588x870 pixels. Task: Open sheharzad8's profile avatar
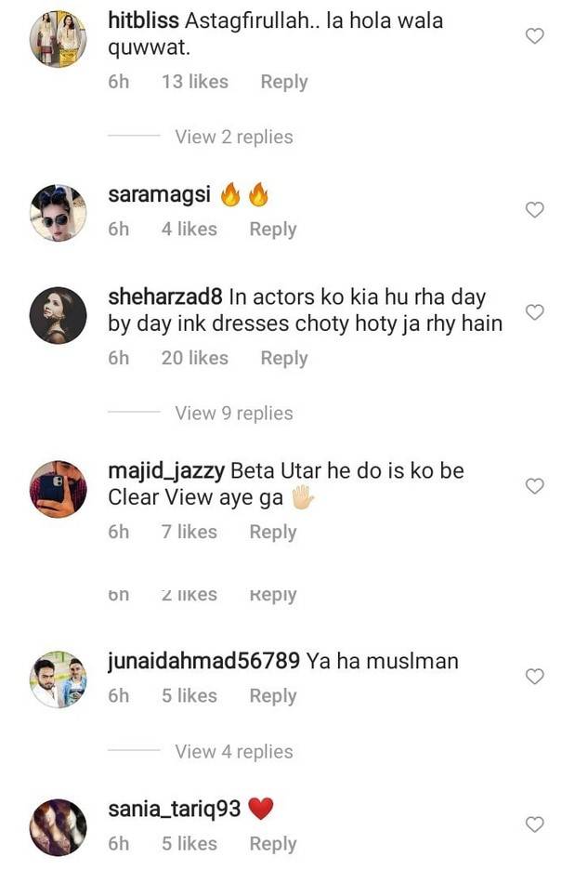[x=58, y=315]
